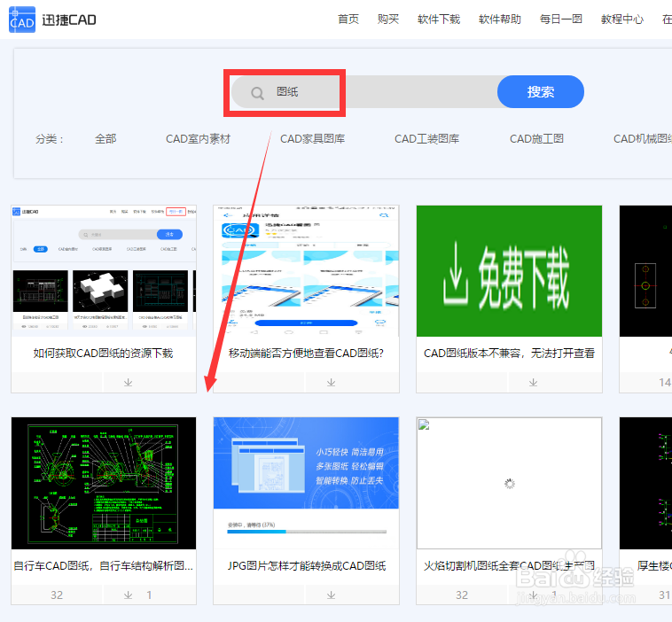672x622 pixels.
Task: Open thumbnail of 如何获取CAD图纸的资源下载
Action: [x=104, y=271]
